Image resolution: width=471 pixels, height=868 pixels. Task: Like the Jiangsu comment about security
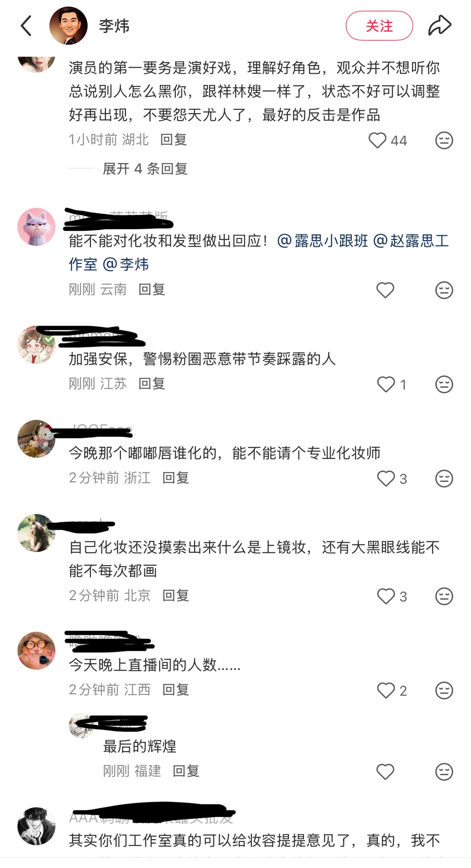click(386, 384)
